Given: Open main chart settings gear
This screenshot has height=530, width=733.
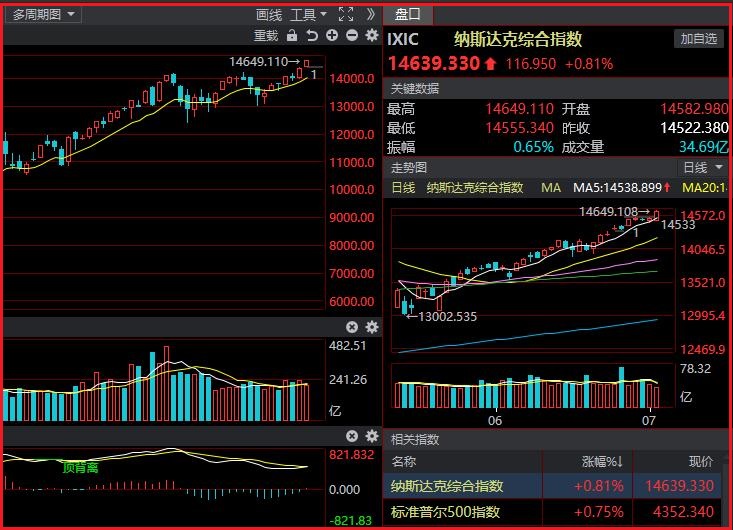Looking at the screenshot, I should [372, 36].
